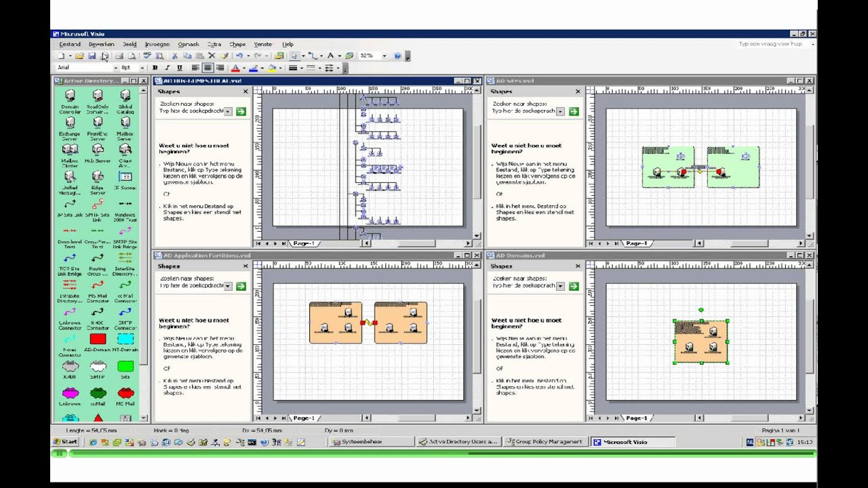Open the Opmaak menu
The width and height of the screenshot is (868, 488).
pos(189,44)
